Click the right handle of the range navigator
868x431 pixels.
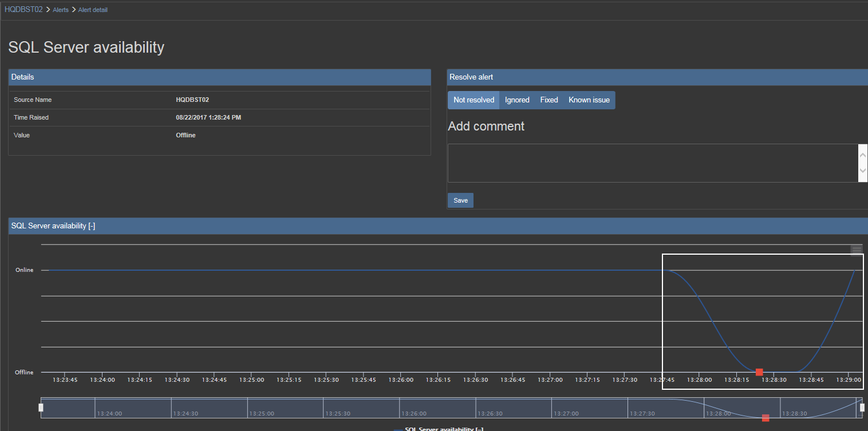[862, 408]
